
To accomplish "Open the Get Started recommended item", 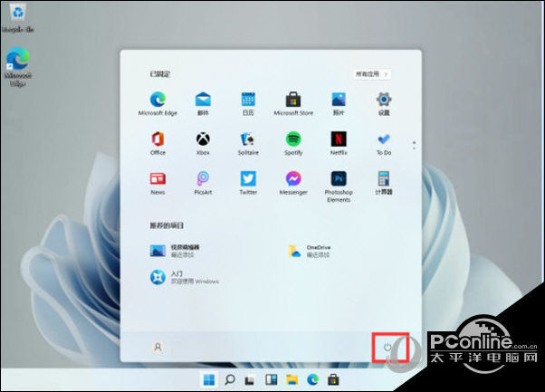I will point(185,277).
